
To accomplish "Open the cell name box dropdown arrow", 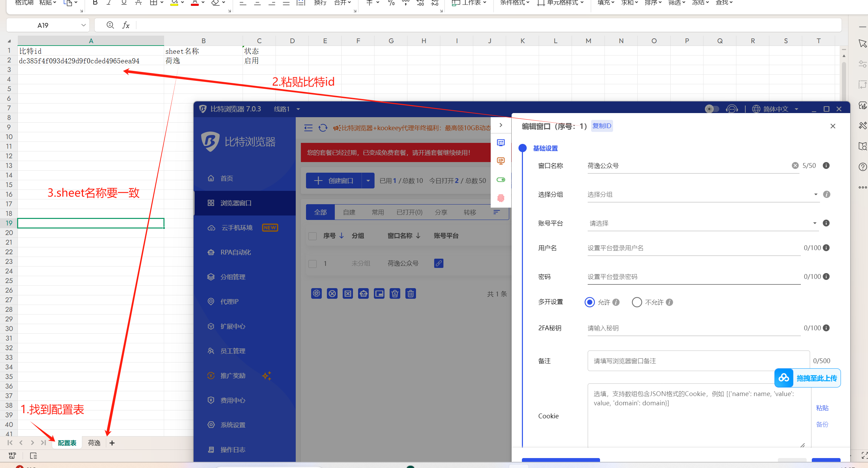I will tap(83, 25).
